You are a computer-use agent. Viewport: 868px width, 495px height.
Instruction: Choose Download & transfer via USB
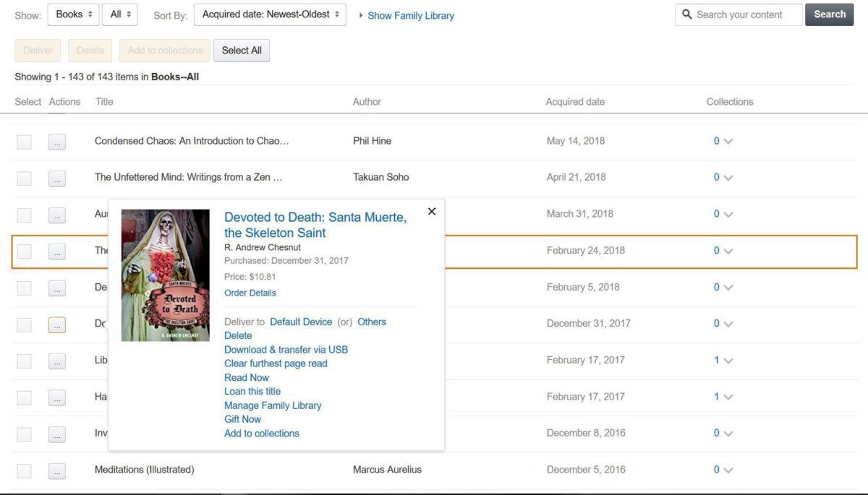pyautogui.click(x=286, y=350)
